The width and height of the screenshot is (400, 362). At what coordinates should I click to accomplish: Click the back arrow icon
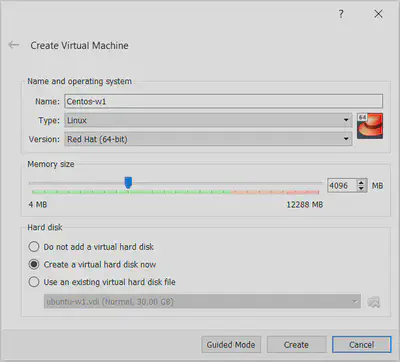pos(14,45)
